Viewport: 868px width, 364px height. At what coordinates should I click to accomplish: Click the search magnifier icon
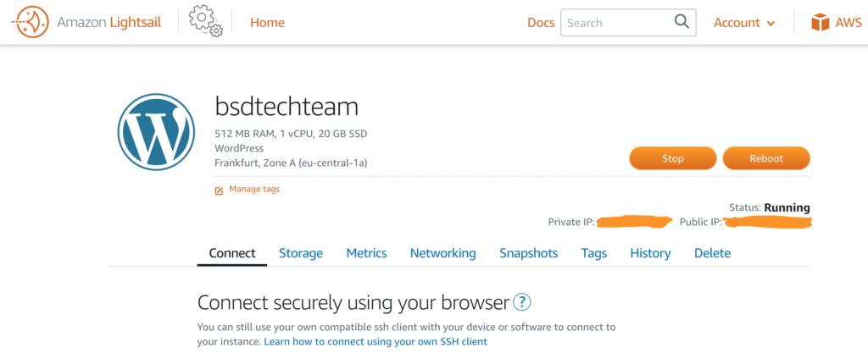point(682,22)
